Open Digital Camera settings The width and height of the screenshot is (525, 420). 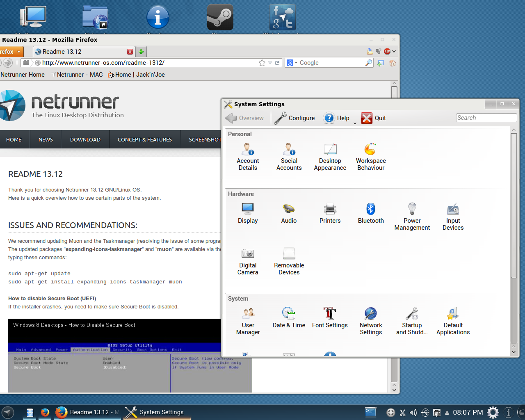point(248,261)
